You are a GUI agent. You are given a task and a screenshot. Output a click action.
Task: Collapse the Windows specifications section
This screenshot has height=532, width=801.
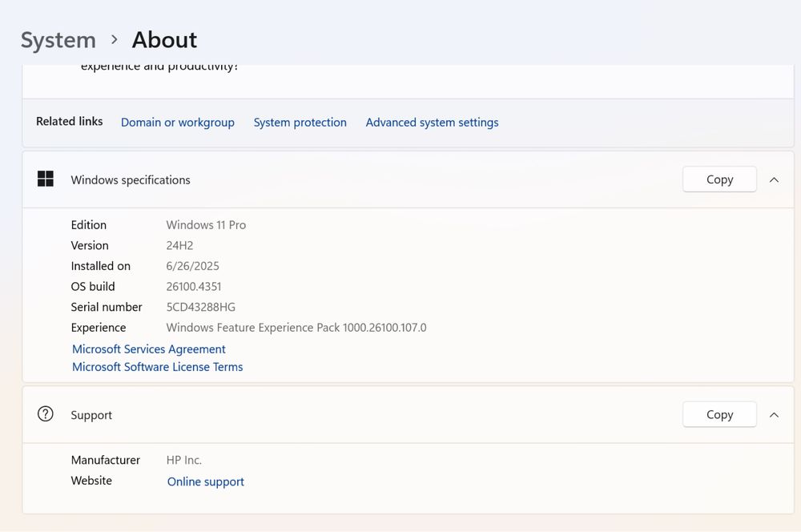pyautogui.click(x=774, y=180)
